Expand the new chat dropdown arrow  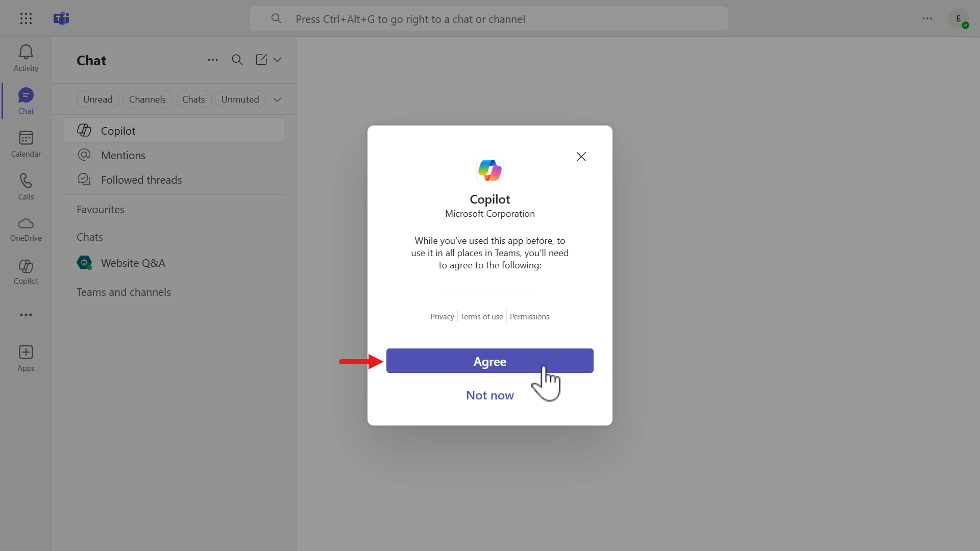(277, 60)
